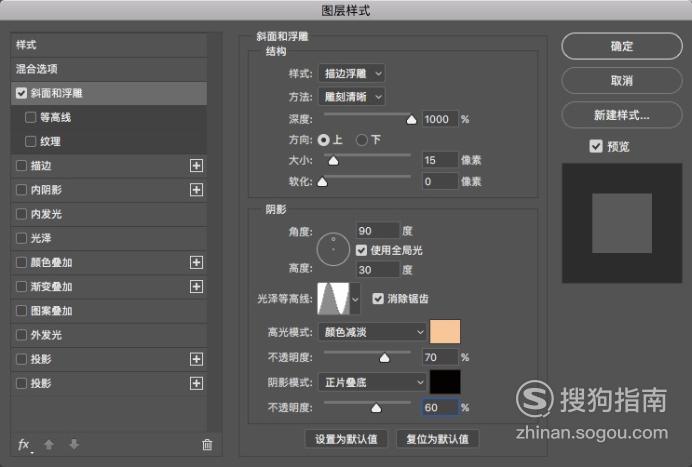Click the highlight 不透明度 field showing 70
Viewport: 692px width, 467px height.
(x=440, y=357)
